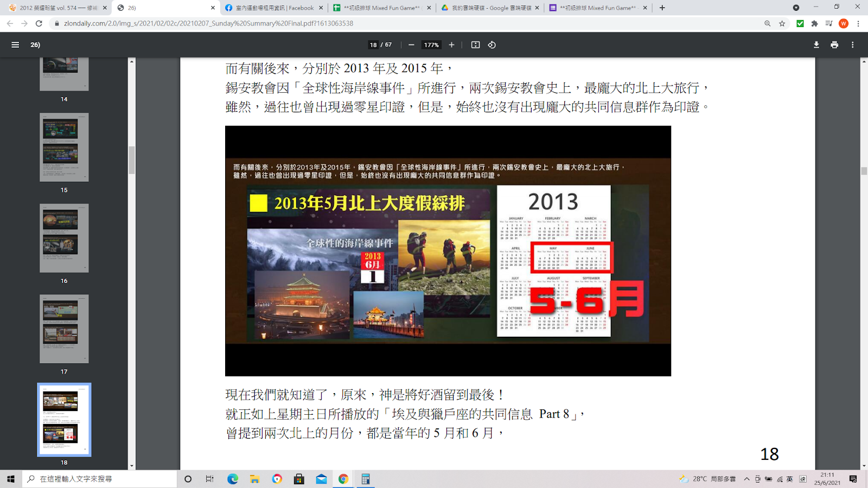Toggle the PDF sidebar menu icon

coord(15,45)
